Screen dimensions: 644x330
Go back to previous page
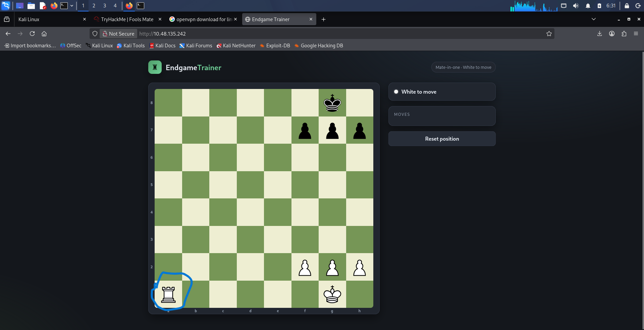click(8, 34)
